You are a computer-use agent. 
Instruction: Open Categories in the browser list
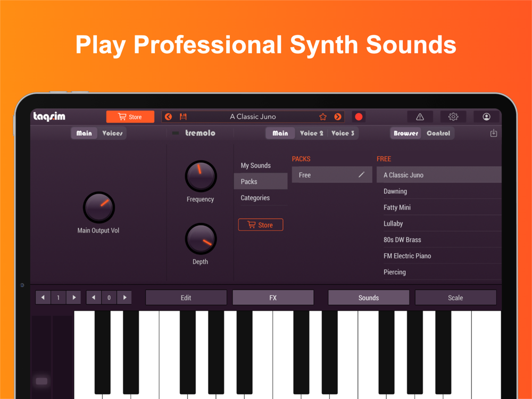261,198
